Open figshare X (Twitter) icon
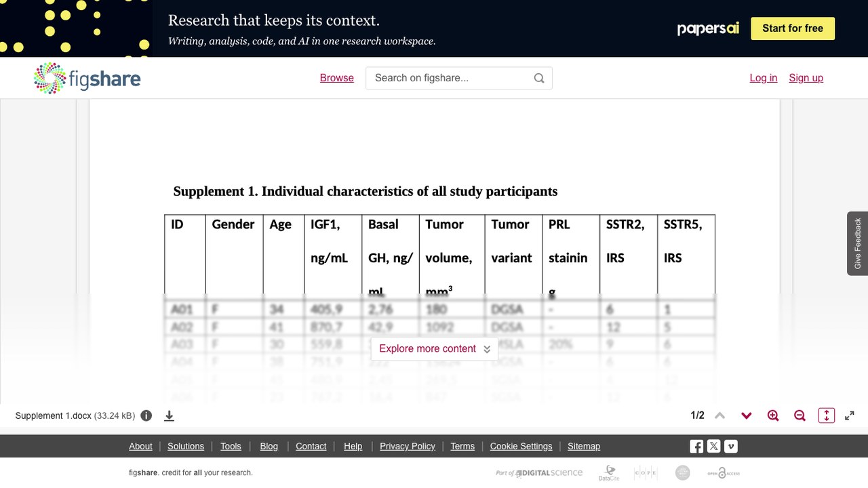 click(713, 446)
